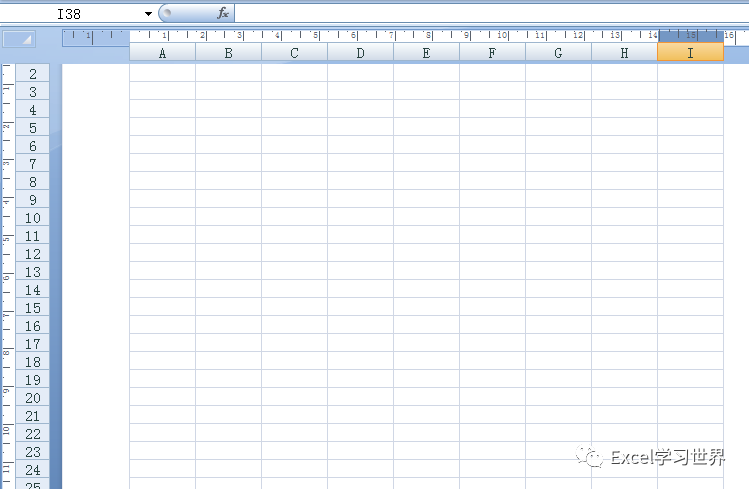Select the highlighted column I header
Screen dimensions: 749x489
[x=690, y=53]
